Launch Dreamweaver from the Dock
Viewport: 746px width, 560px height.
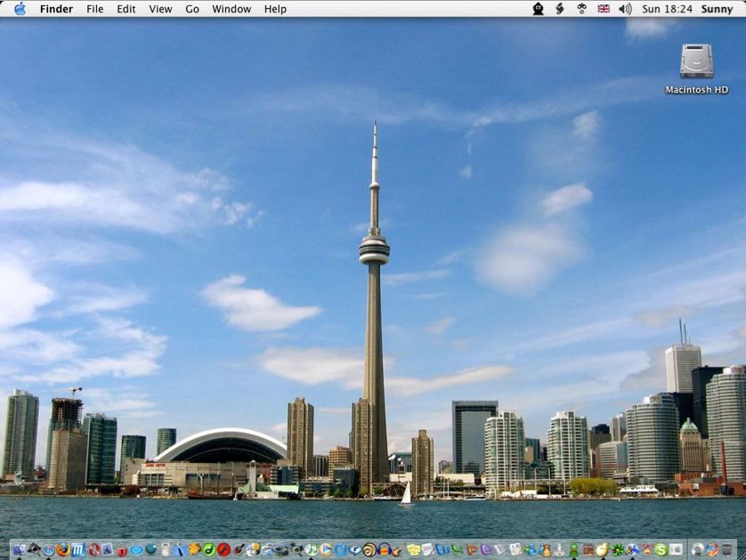coord(209,550)
